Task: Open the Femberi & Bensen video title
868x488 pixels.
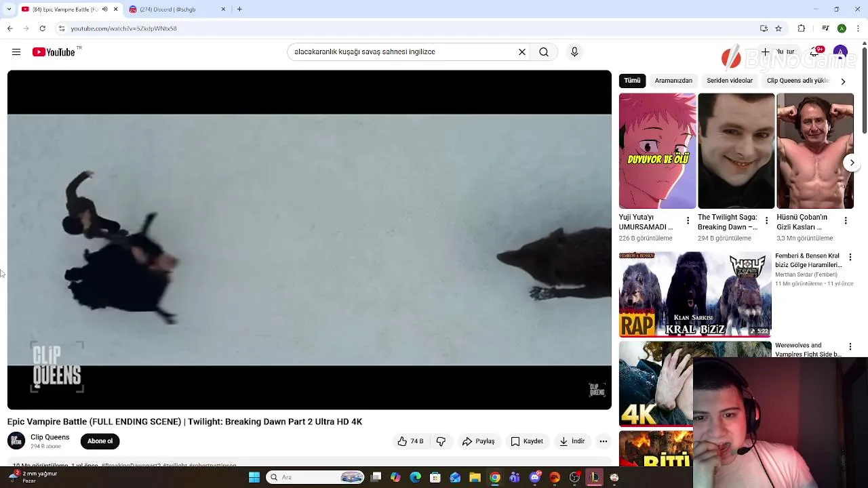Action: pyautogui.click(x=808, y=260)
